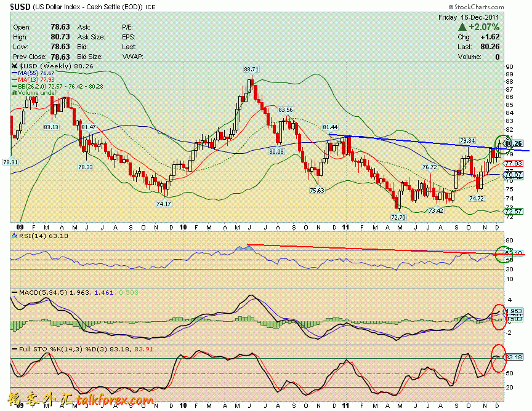Image resolution: width=532 pixels, height=411 pixels.
Task: Click the bold 10 year label on price axis
Action: [183, 227]
